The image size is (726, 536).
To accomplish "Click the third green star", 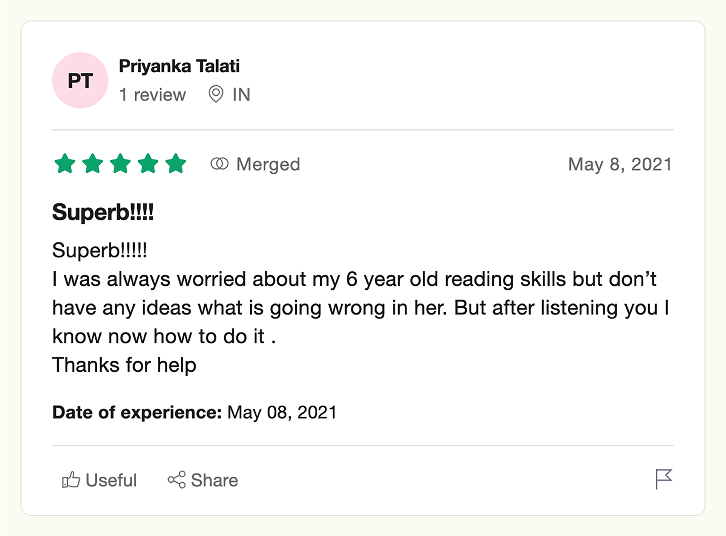I will 120,163.
